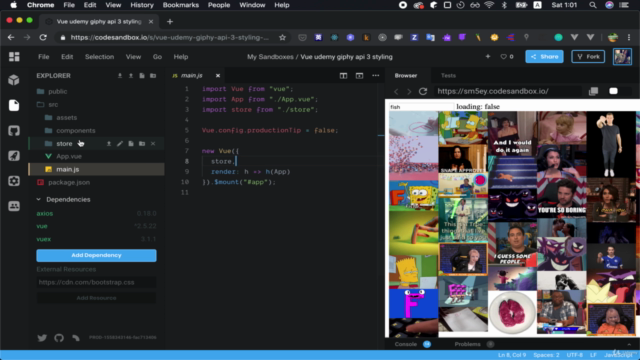Viewport: 640px width, 360px height.
Task: Click the plus icon beside the likes heart
Action: click(x=488, y=56)
